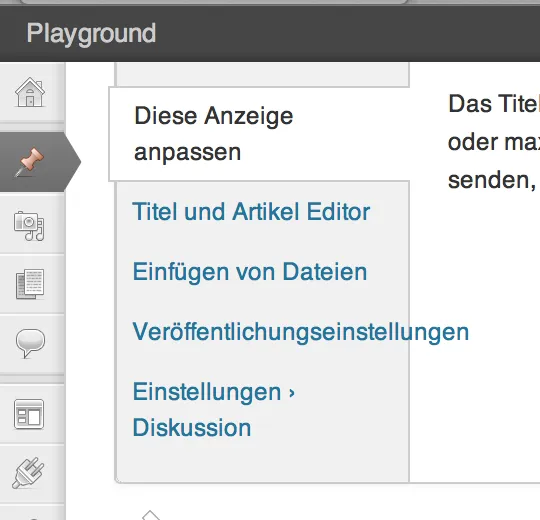The height and width of the screenshot is (520, 540).
Task: Open the Pages icon in sidebar
Action: [x=30, y=284]
